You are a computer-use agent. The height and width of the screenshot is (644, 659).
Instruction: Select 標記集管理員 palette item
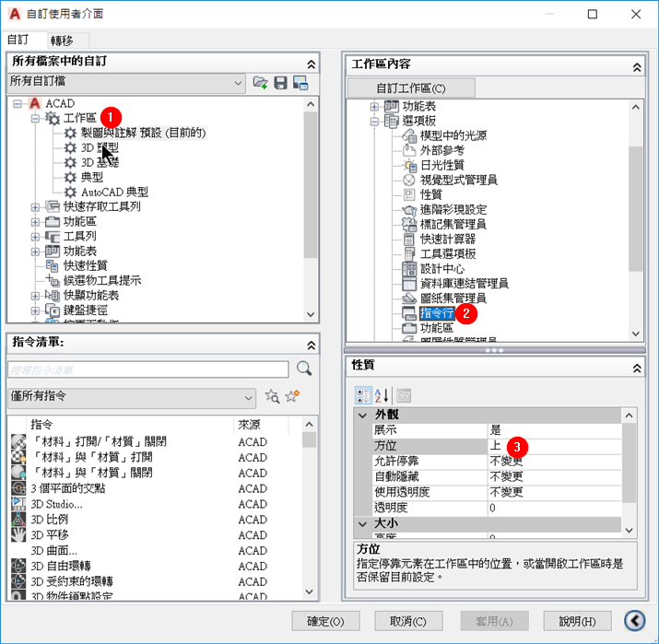453,224
